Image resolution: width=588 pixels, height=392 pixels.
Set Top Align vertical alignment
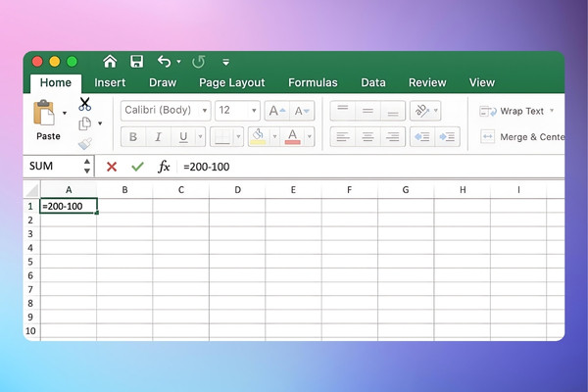[x=343, y=111]
